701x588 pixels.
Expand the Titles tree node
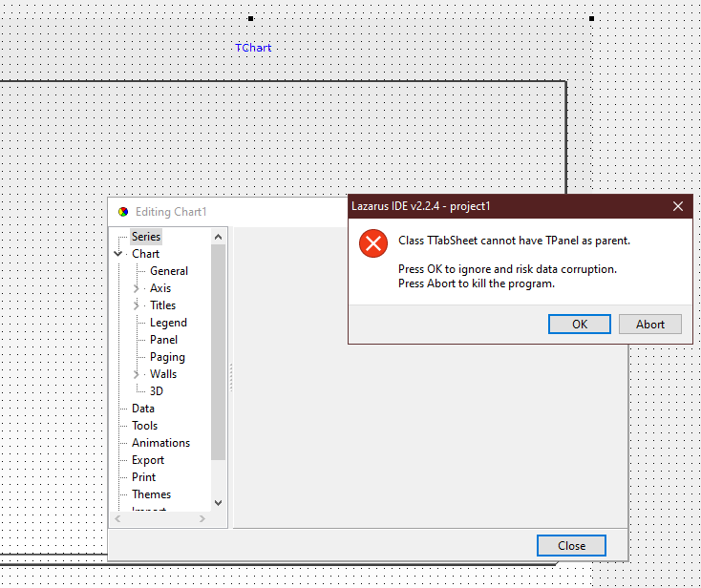pyautogui.click(x=137, y=305)
